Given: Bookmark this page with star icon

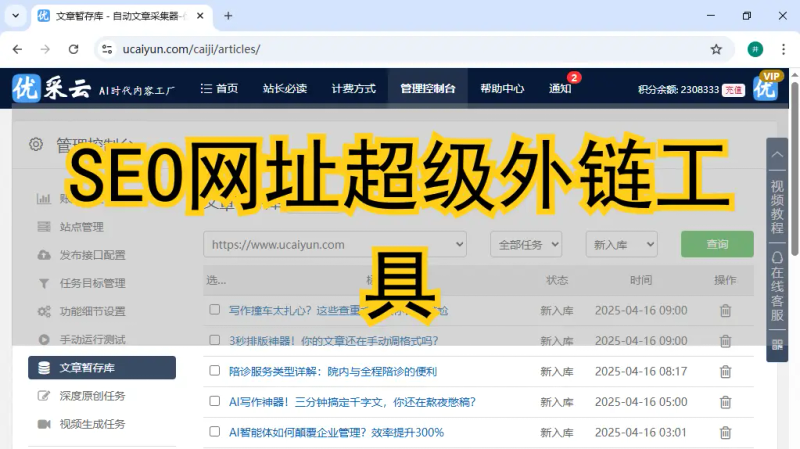Looking at the screenshot, I should pyautogui.click(x=716, y=49).
